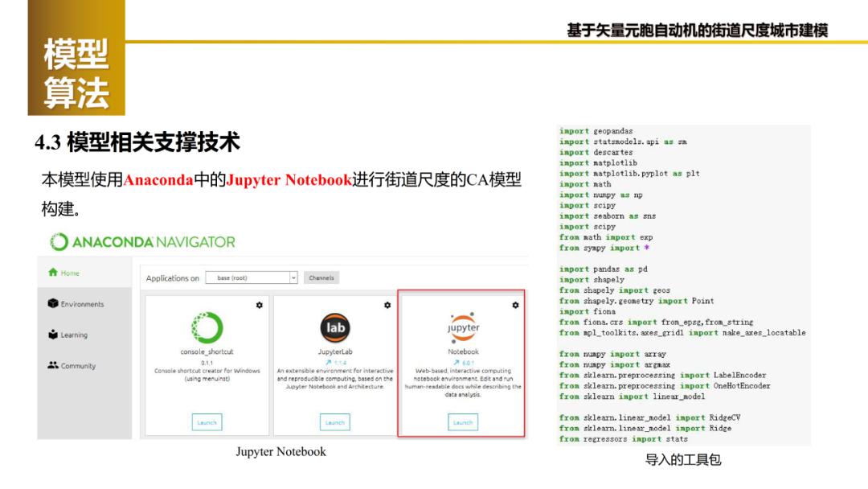The image size is (868, 489).
Task: Click the Anaconda Navigator ring logo
Action: click(59, 242)
